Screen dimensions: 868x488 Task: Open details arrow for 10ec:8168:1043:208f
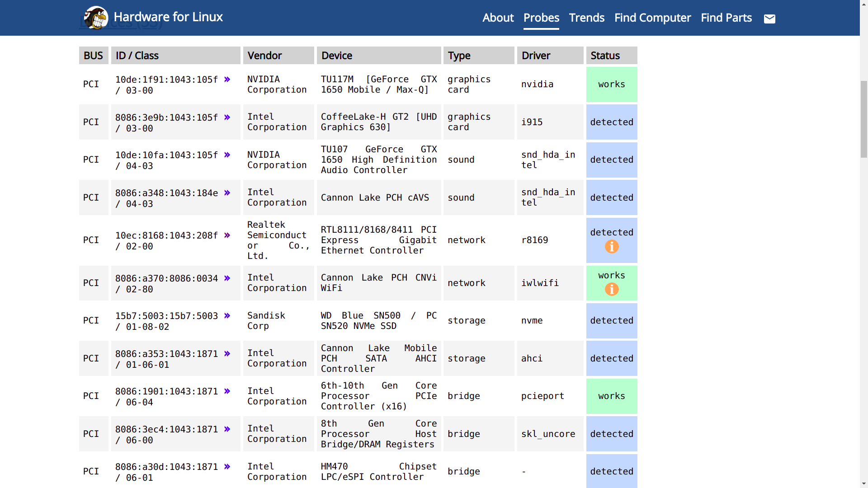point(227,235)
